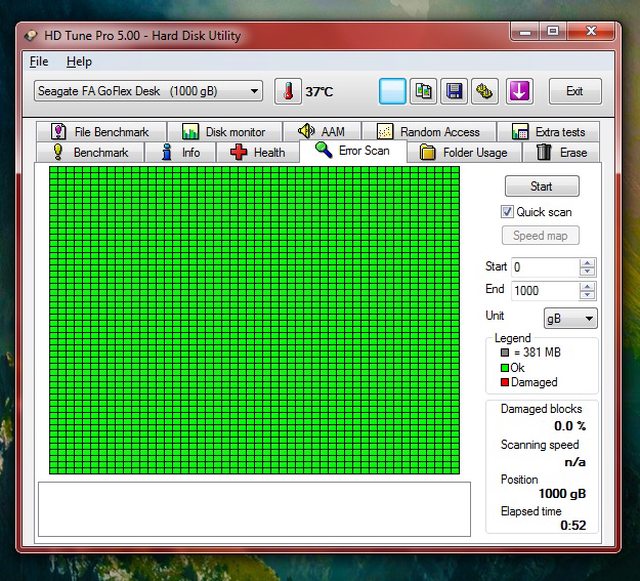Close the HD Tune Pro window

coord(590,31)
